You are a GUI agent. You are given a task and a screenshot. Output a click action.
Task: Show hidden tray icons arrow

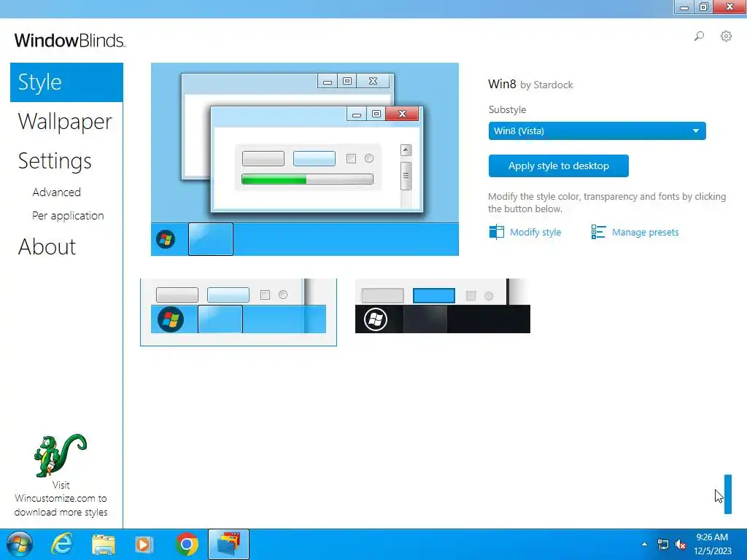[645, 544]
